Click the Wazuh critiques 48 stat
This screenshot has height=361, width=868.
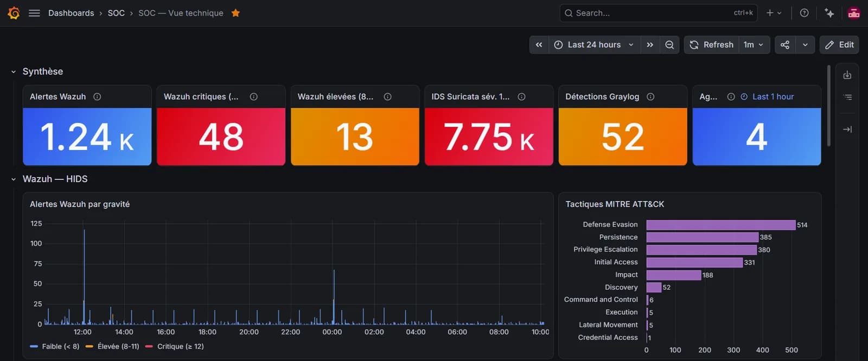click(221, 137)
